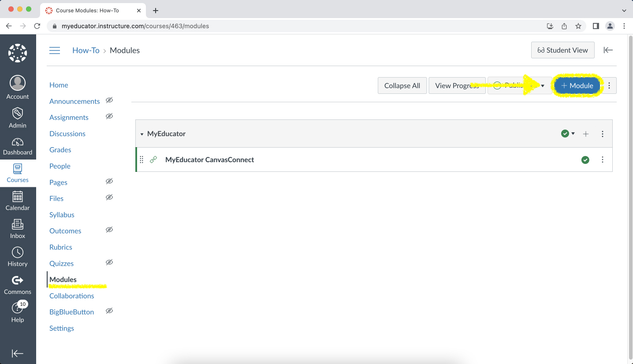
Task: Open Commons in global navigation
Action: (18, 285)
